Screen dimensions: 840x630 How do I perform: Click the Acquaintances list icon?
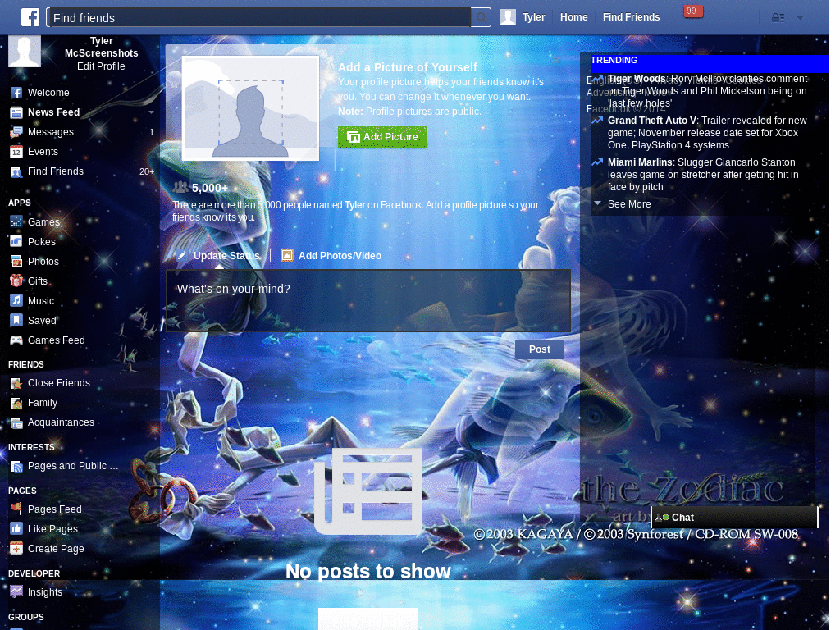[16, 423]
